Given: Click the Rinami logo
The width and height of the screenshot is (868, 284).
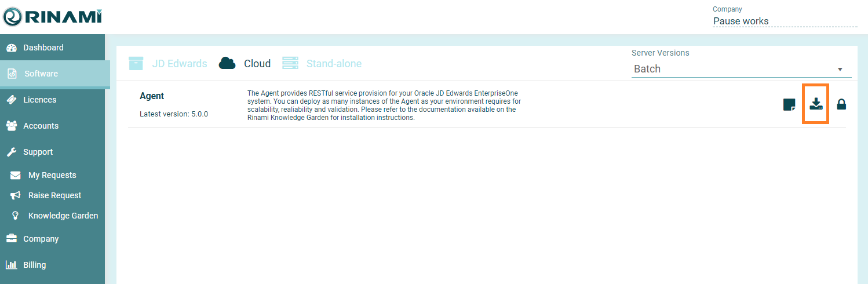Looking at the screenshot, I should (x=52, y=17).
